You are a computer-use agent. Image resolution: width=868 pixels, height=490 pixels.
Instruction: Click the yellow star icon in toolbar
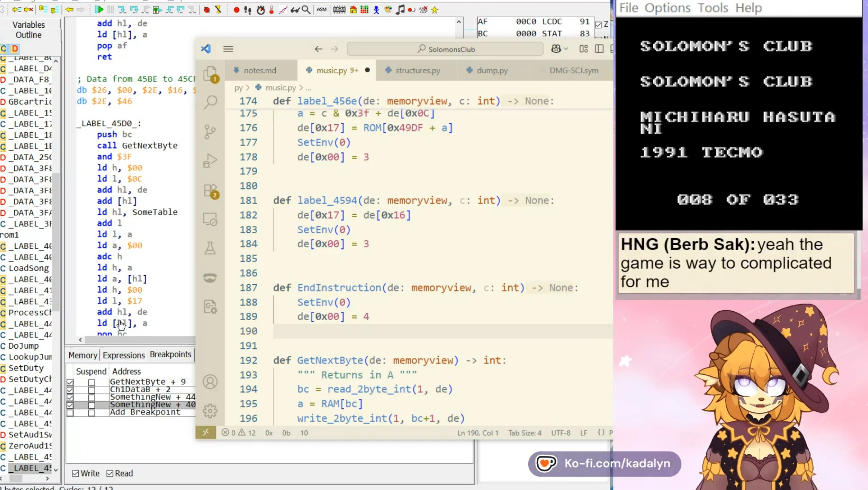[x=435, y=10]
